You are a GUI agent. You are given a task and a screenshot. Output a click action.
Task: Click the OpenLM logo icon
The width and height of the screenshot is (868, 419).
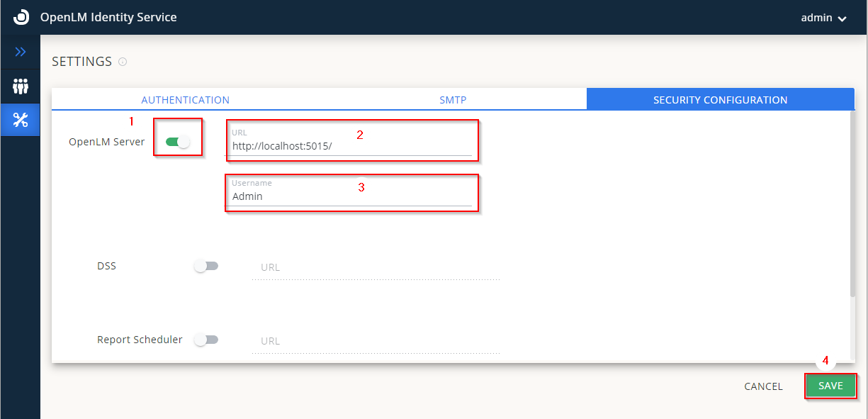21,17
